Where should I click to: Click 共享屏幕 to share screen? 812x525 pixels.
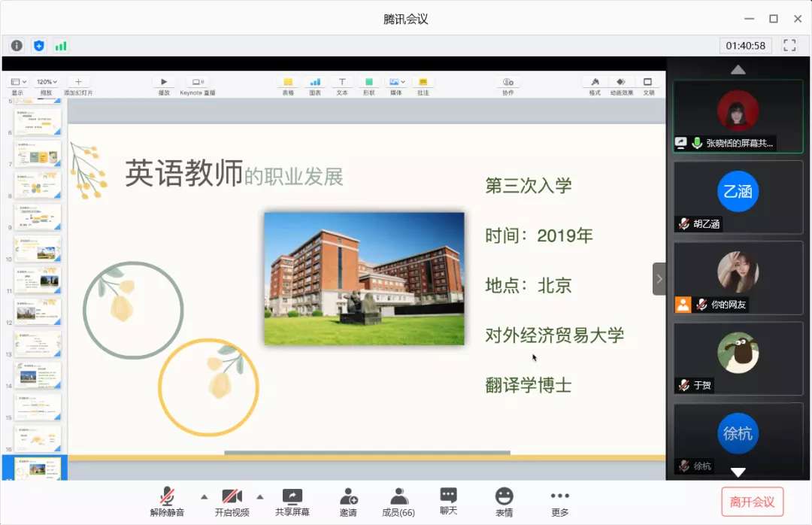click(292, 502)
